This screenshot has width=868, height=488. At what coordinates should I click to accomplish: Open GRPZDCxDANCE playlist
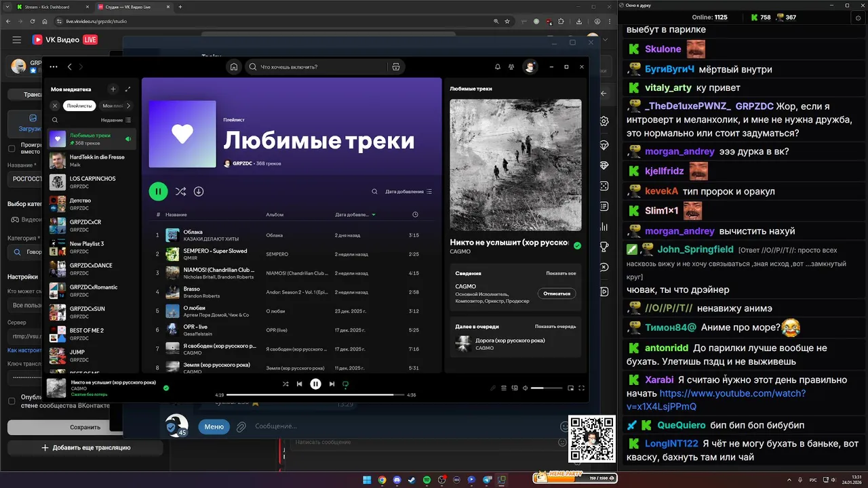pyautogui.click(x=92, y=269)
